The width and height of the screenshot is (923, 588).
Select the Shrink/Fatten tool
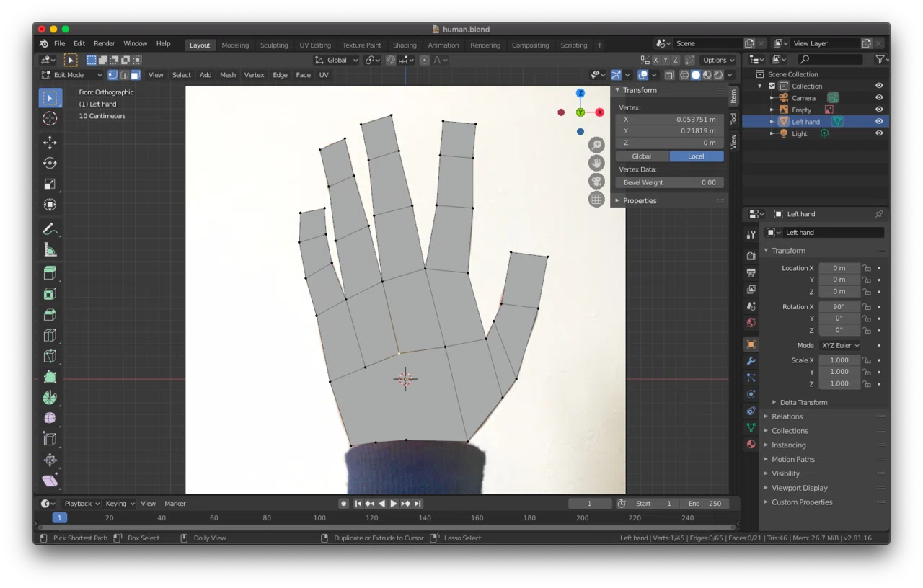50,460
